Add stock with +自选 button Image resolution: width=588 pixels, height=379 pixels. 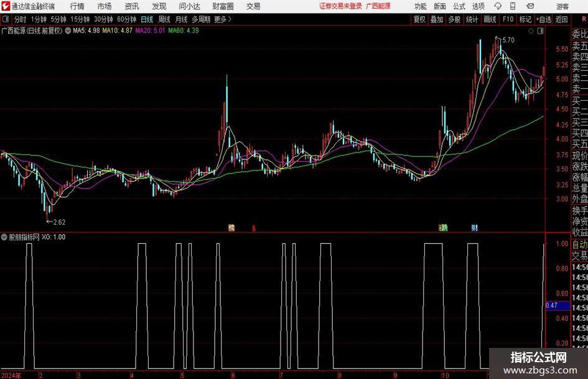tap(544, 19)
